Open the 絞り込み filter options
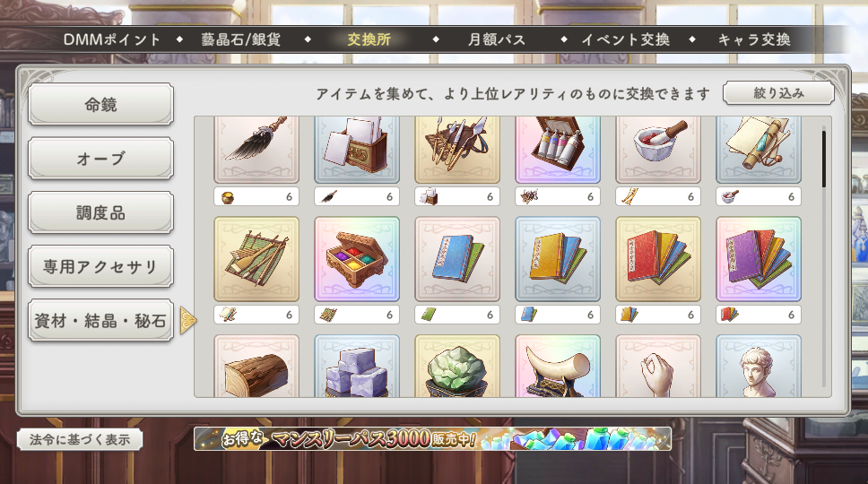 point(778,93)
